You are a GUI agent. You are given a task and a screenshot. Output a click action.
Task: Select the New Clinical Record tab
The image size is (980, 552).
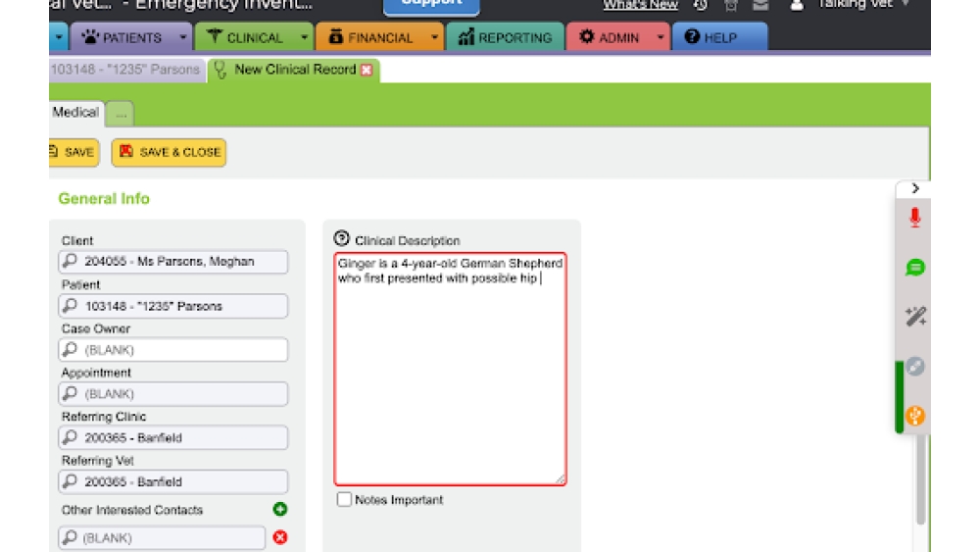click(295, 70)
